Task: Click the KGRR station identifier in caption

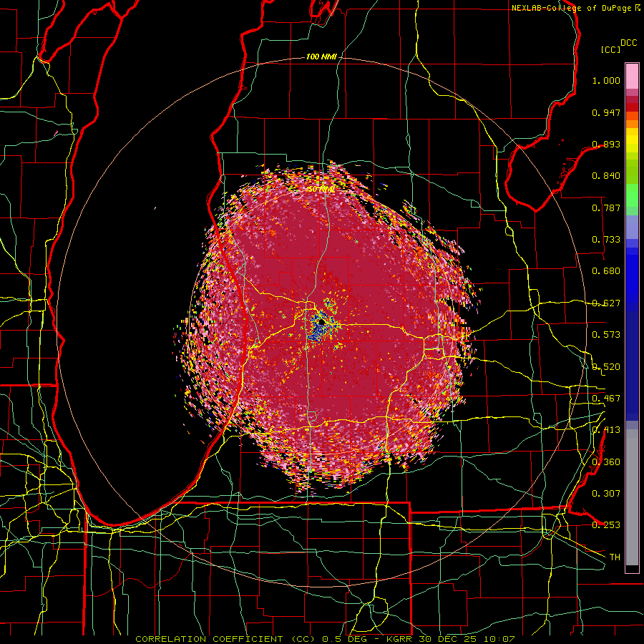Action: coord(401,639)
